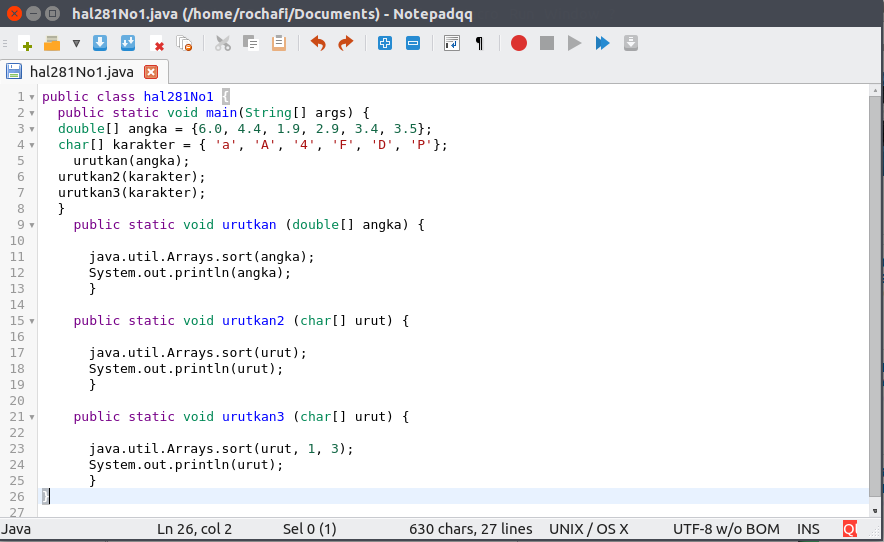Click java.util.Arrays.sort(angka); on line 11
The height and width of the screenshot is (542, 884).
coord(201,257)
